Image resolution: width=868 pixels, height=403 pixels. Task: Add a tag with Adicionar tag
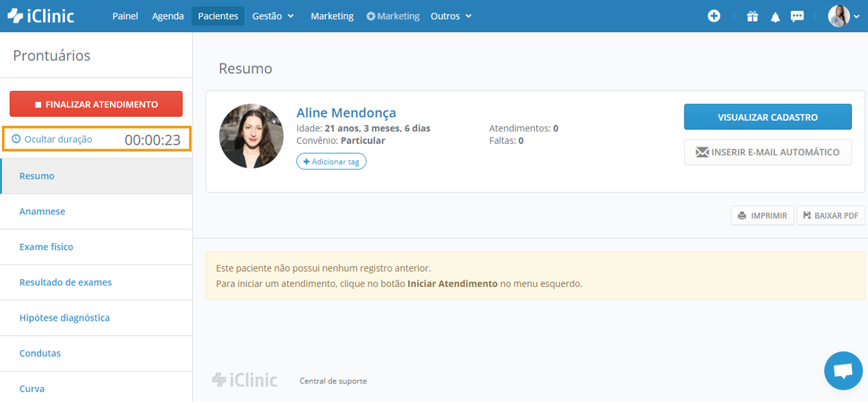[x=331, y=161]
